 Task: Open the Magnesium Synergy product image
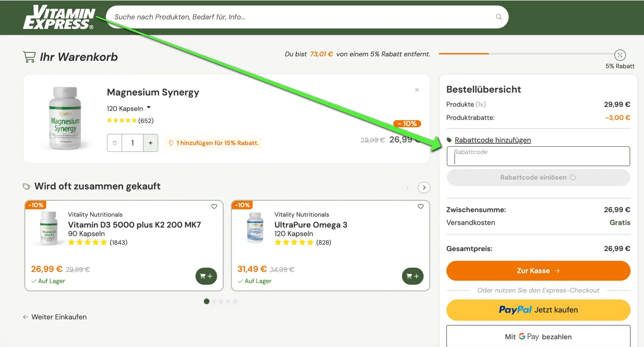point(65,118)
